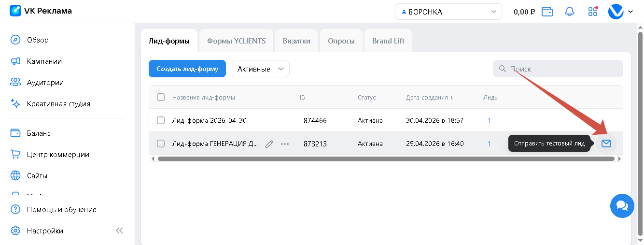Screen dimensions: 644x245
Task: Focus the Поиск search field
Action: tap(558, 69)
